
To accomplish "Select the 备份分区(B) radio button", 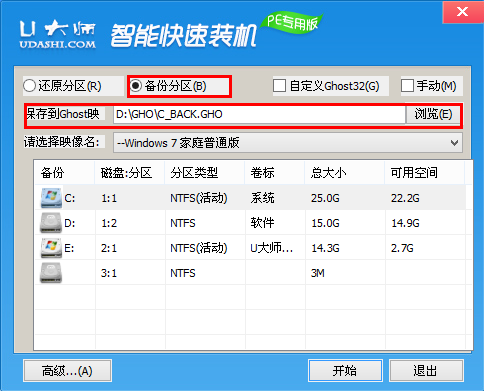I will [136, 86].
